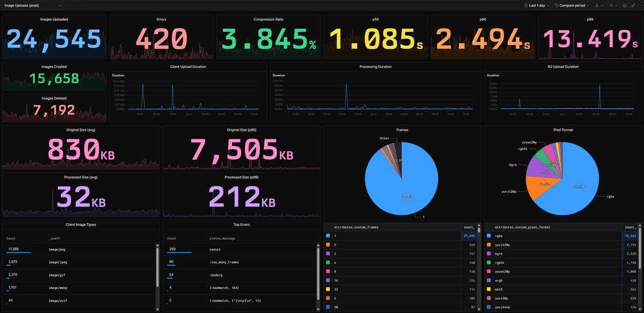Screen dimensions: 644x313
Task: Open the user icon dropdown in top bar
Action: coord(600,5)
